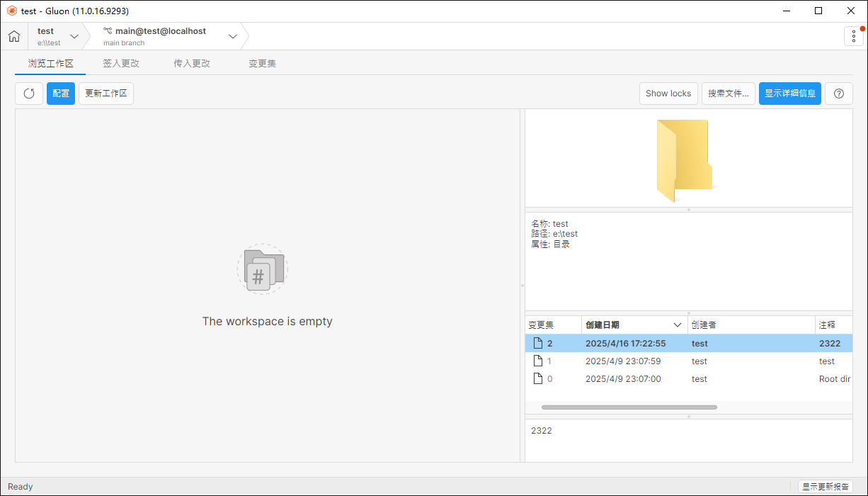
Task: Click the refresh workspace icon button
Action: 29,94
